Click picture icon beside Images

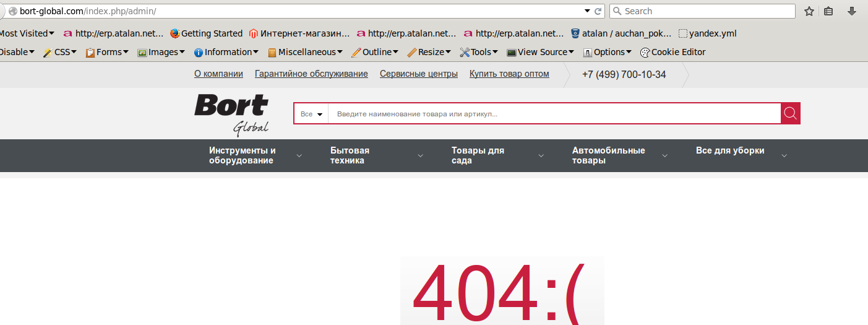pyautogui.click(x=142, y=52)
